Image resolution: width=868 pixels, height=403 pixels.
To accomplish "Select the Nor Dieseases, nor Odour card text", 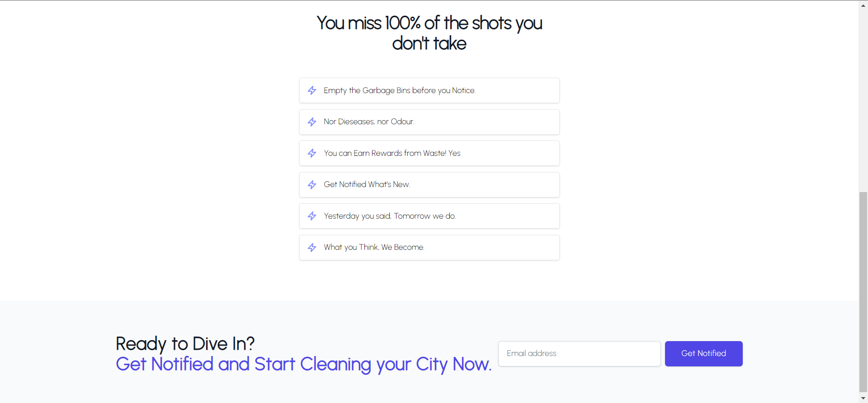I will pos(369,122).
